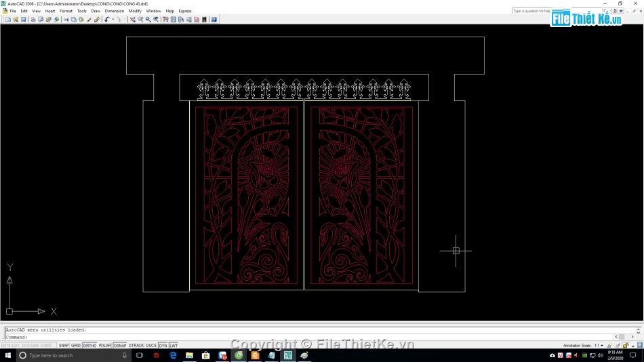
Task: Click the command window scroll right arrow
Action: (x=632, y=337)
